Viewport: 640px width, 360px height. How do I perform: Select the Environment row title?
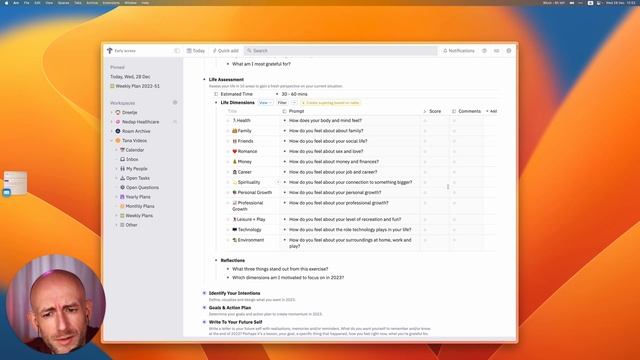(x=251, y=240)
